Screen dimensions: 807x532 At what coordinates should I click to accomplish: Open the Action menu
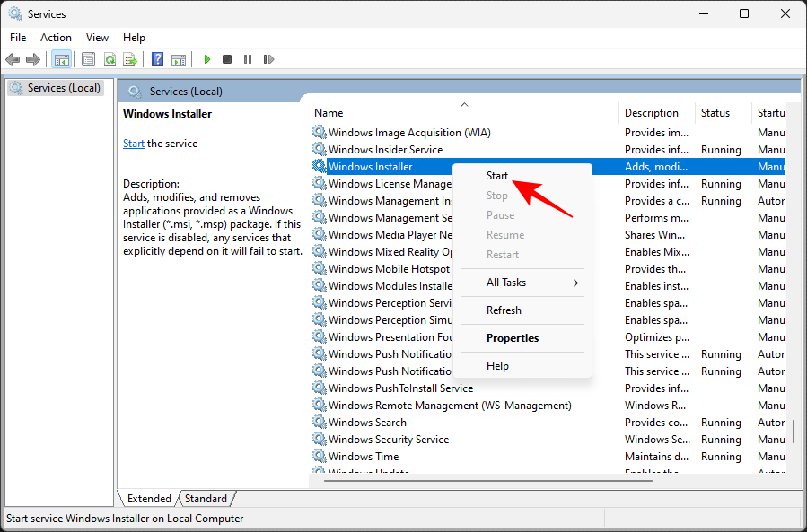[56, 38]
